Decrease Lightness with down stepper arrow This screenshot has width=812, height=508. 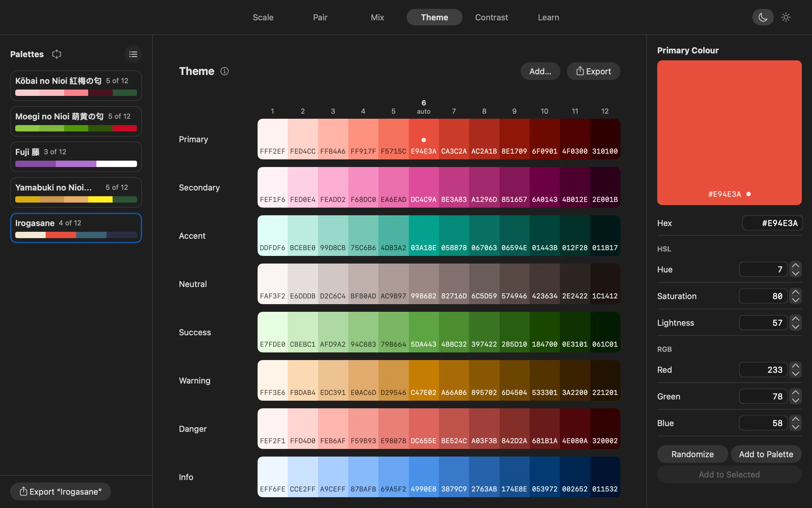pyautogui.click(x=795, y=327)
